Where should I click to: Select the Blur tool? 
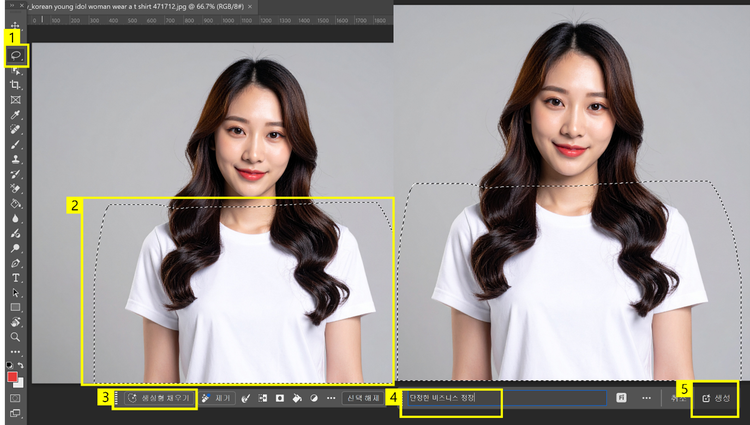coord(15,218)
